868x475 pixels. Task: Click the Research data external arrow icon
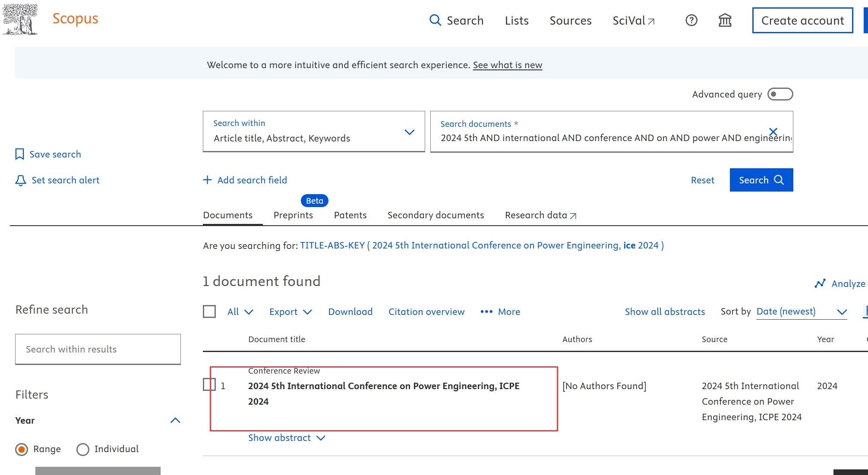click(573, 216)
